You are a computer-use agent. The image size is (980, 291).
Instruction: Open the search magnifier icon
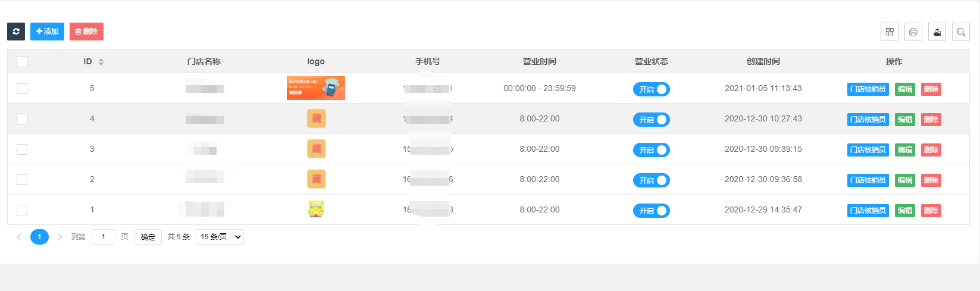click(x=961, y=32)
